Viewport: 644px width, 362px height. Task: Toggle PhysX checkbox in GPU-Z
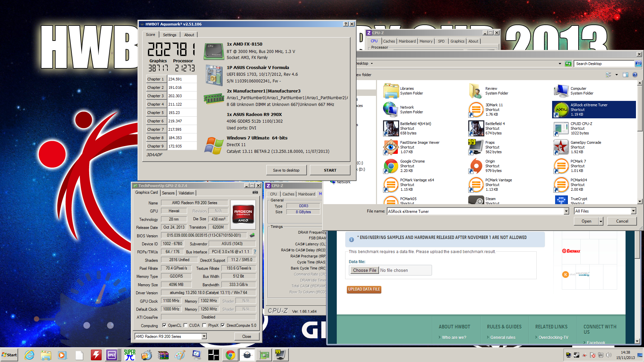tap(204, 325)
